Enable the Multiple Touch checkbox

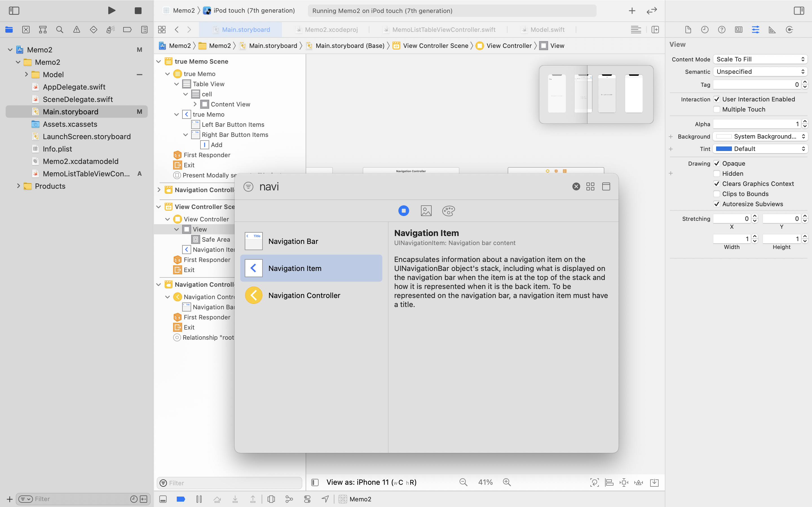(x=717, y=109)
